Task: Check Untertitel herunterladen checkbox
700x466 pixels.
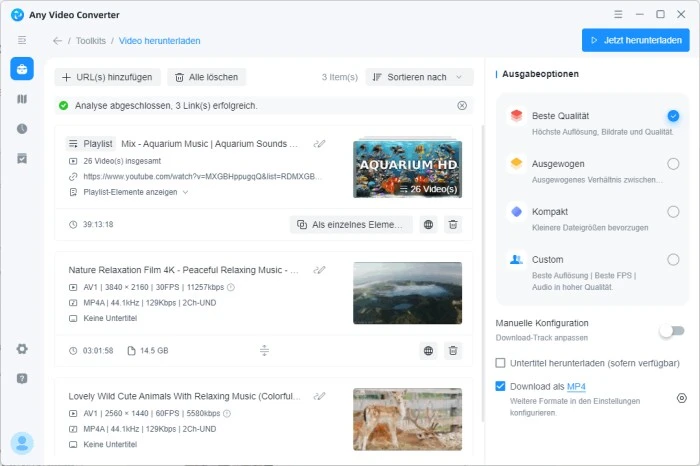Action: (x=501, y=363)
